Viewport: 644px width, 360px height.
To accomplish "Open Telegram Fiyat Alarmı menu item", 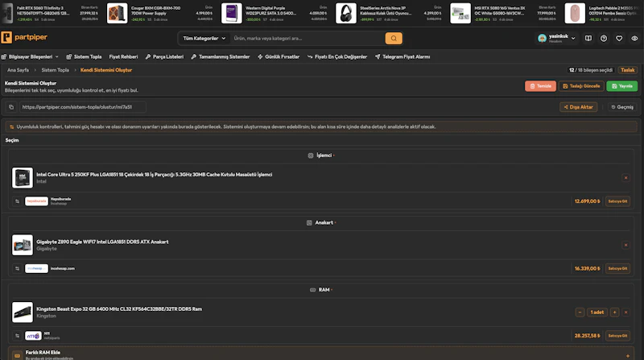I will point(402,56).
